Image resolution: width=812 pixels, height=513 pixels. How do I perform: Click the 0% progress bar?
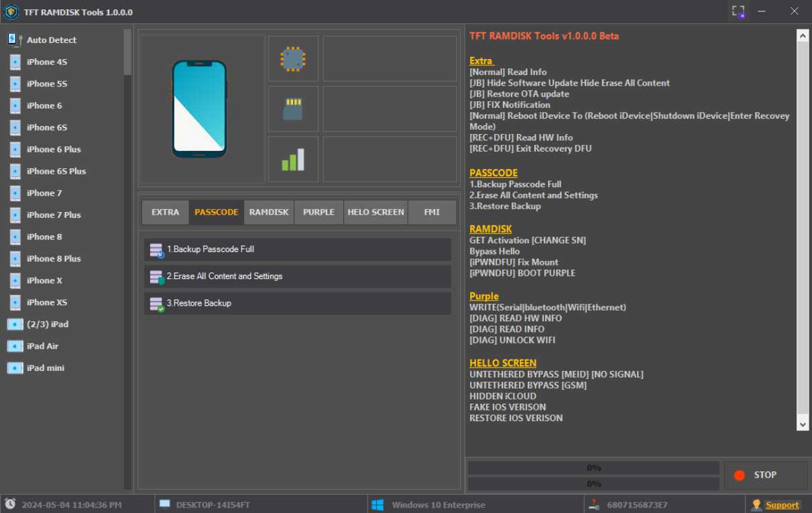pyautogui.click(x=593, y=467)
